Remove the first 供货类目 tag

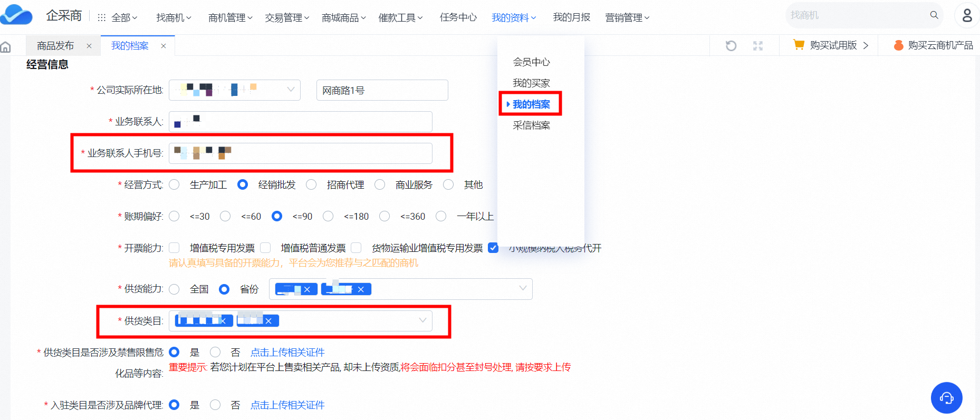pyautogui.click(x=223, y=321)
